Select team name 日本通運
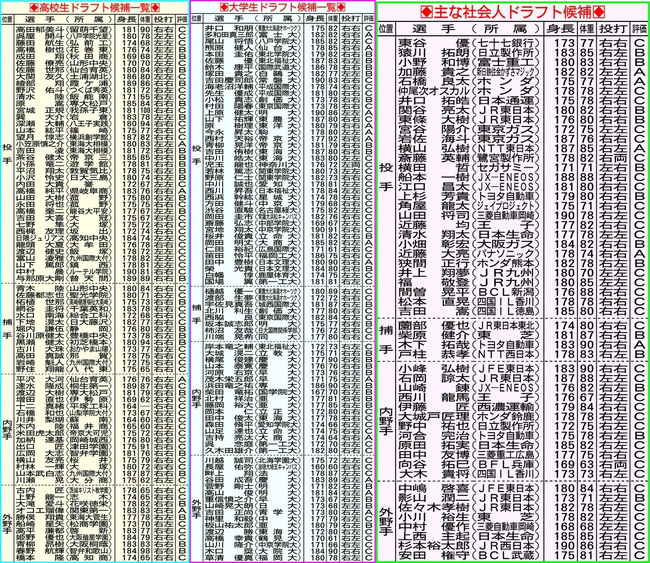650x563 pixels. 506,100
